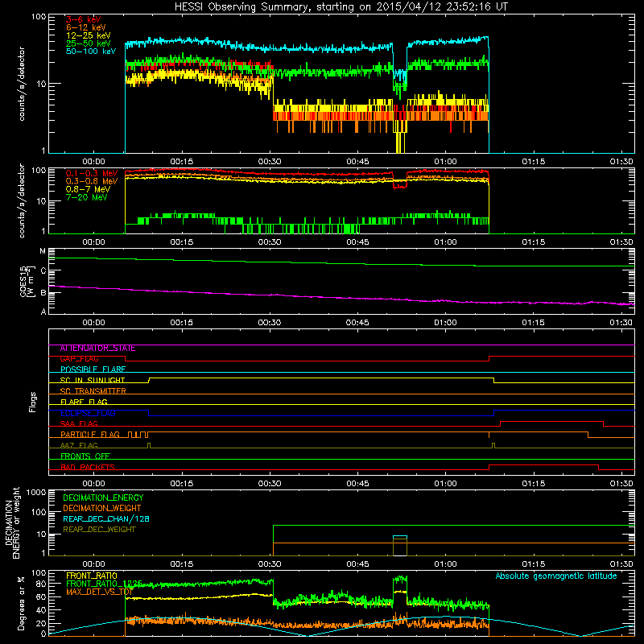Click the 0.1-0.3 MeV legend label
The height and width of the screenshot is (644, 644).
click(x=92, y=173)
